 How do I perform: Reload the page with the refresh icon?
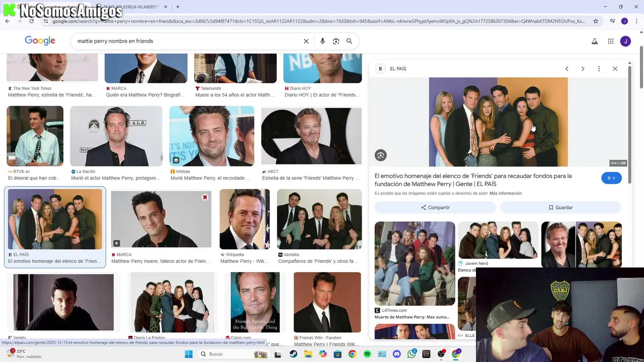click(x=31, y=21)
